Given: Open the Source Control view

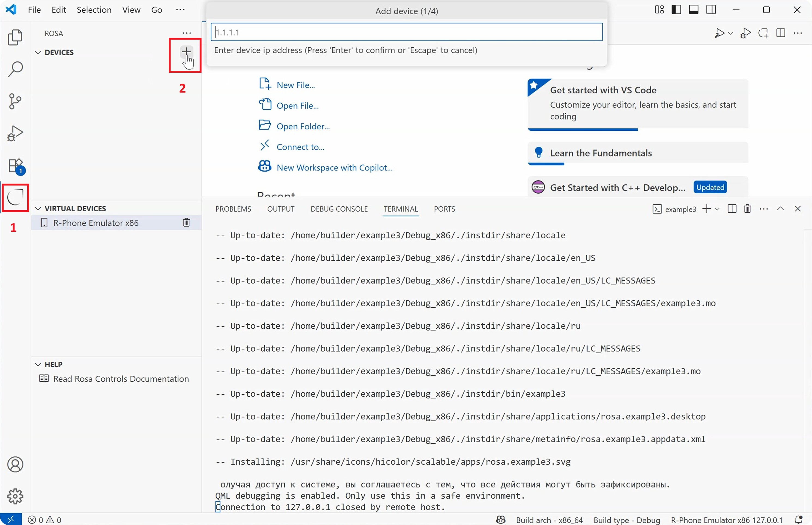Looking at the screenshot, I should click(x=15, y=101).
